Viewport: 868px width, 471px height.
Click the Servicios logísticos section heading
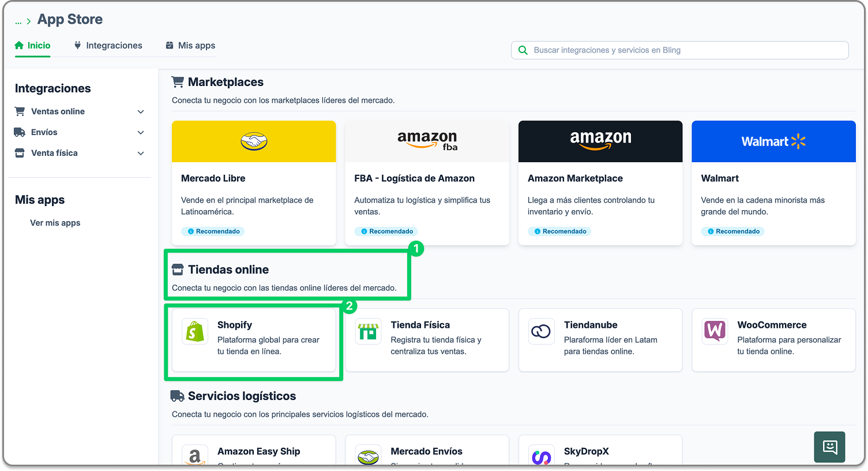[x=242, y=396]
